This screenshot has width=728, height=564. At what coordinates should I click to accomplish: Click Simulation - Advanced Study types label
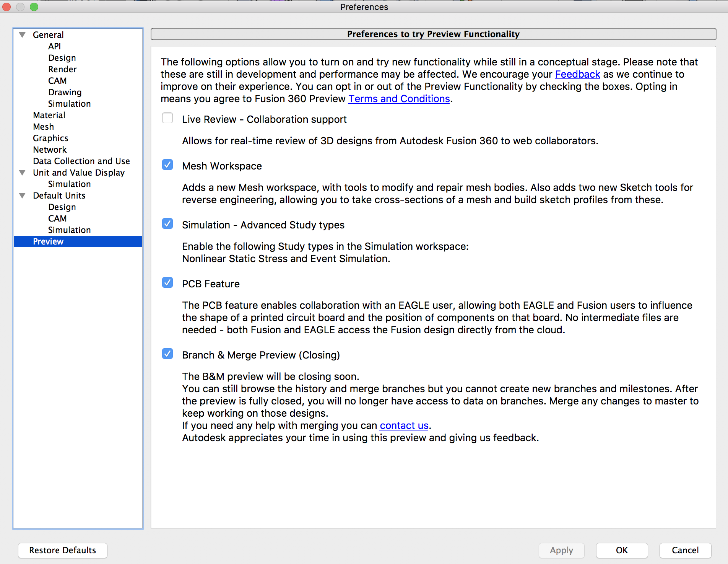pos(263,225)
